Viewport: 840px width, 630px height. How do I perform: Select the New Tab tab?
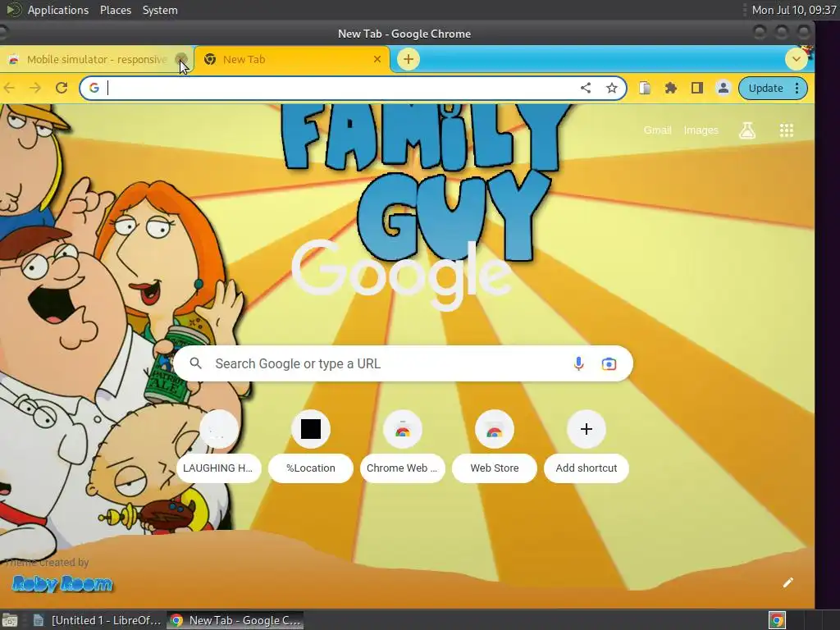(292, 59)
